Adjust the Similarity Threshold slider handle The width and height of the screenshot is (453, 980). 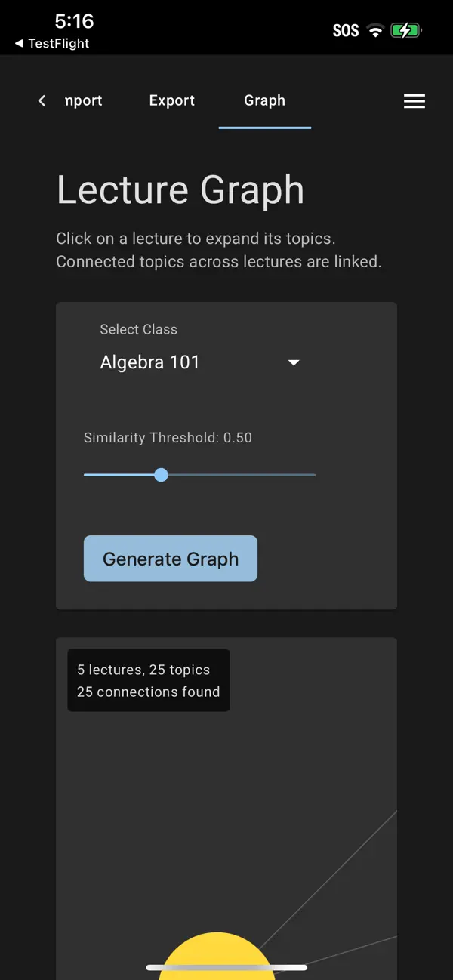point(161,474)
